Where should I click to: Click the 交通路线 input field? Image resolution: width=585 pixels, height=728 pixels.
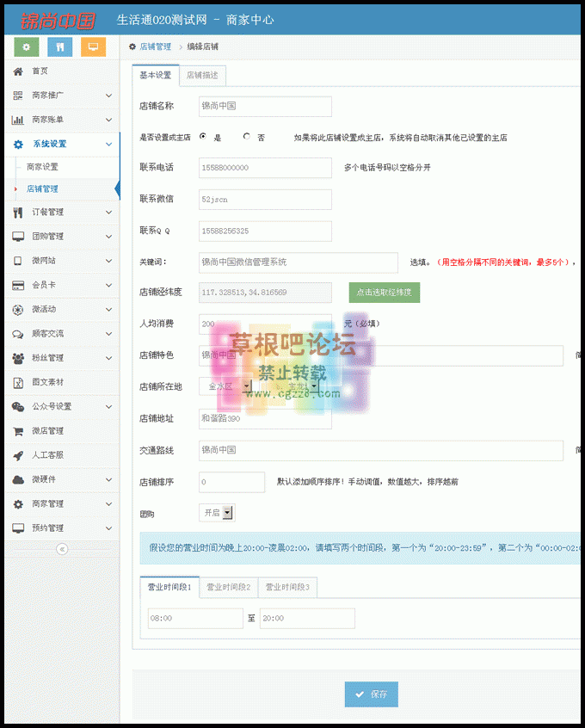click(381, 450)
